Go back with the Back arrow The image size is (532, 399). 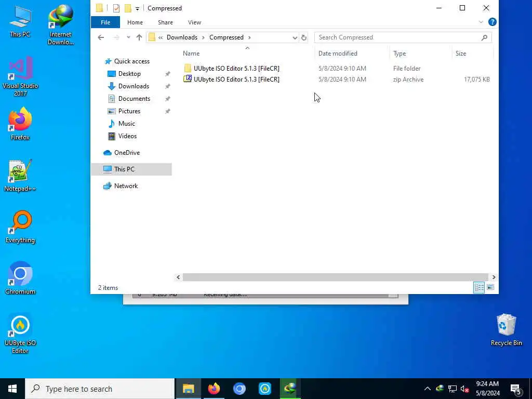[x=101, y=37]
